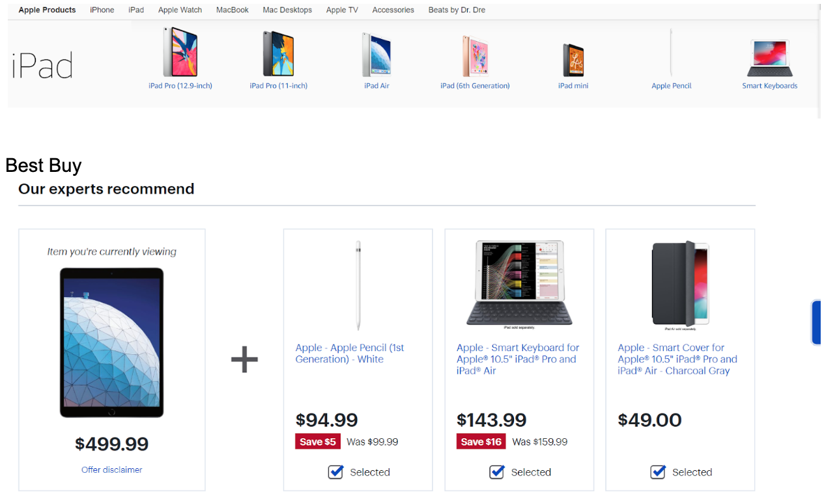Click the Smart Keyboard recommended product photo
Screen dimensions: 822x504
(x=519, y=283)
